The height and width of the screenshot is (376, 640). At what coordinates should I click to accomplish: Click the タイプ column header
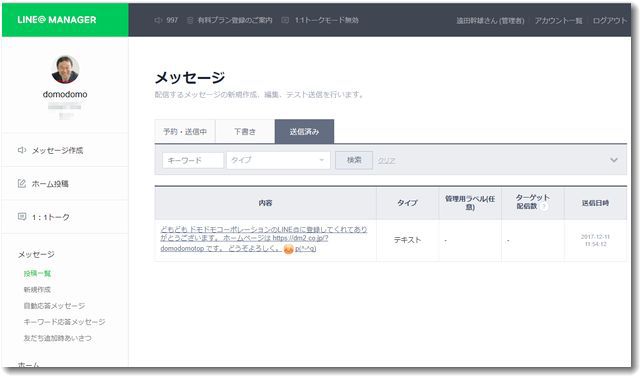(x=407, y=203)
